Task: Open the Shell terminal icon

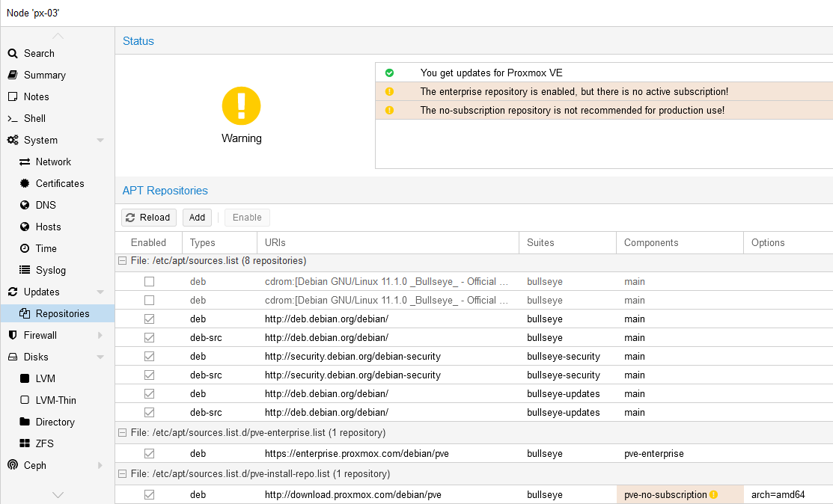Action: click(x=13, y=118)
